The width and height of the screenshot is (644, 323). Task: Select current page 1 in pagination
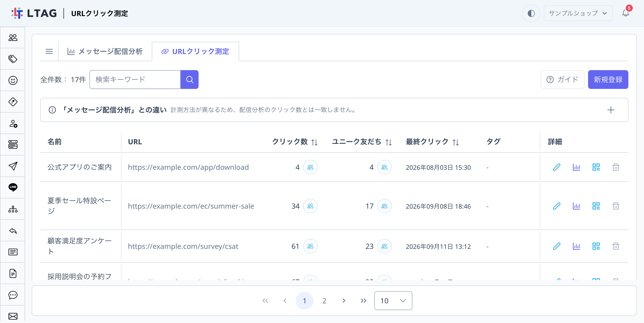pyautogui.click(x=305, y=301)
